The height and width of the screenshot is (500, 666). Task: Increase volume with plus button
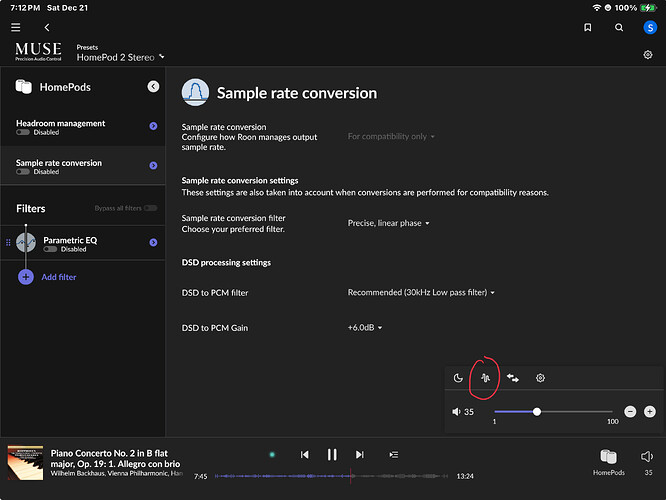649,412
